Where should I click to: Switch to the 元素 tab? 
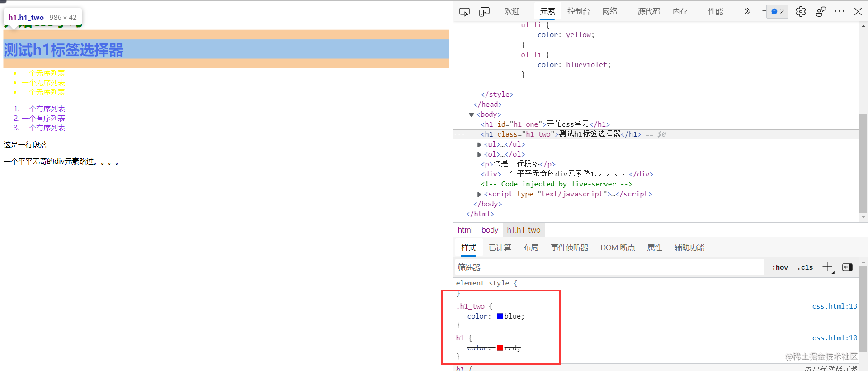[547, 11]
